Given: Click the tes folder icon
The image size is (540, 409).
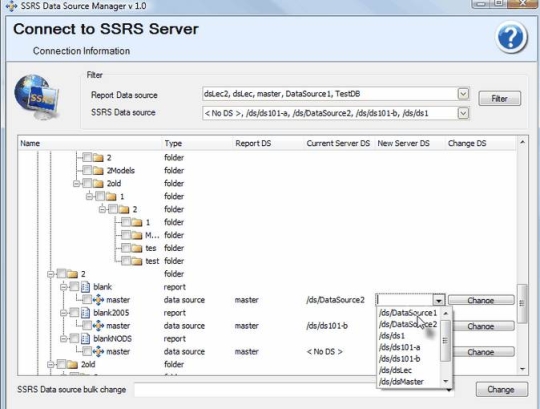Looking at the screenshot, I should click(x=137, y=248).
